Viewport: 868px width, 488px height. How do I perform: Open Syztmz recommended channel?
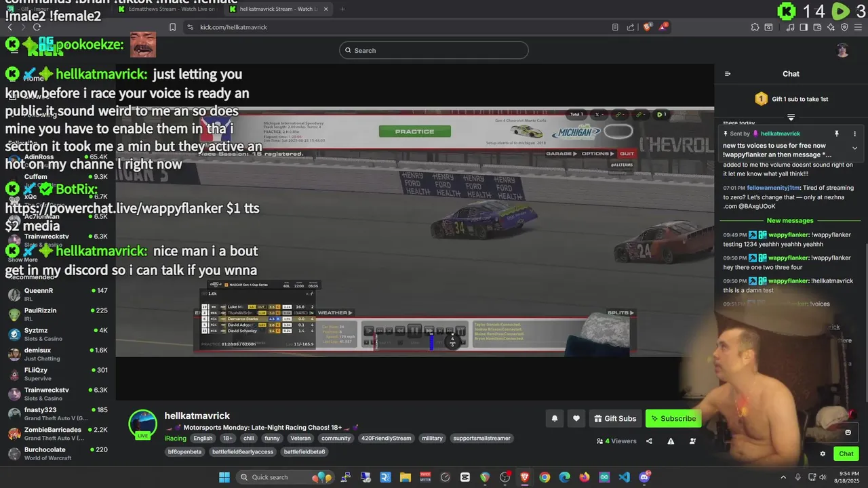(x=59, y=335)
